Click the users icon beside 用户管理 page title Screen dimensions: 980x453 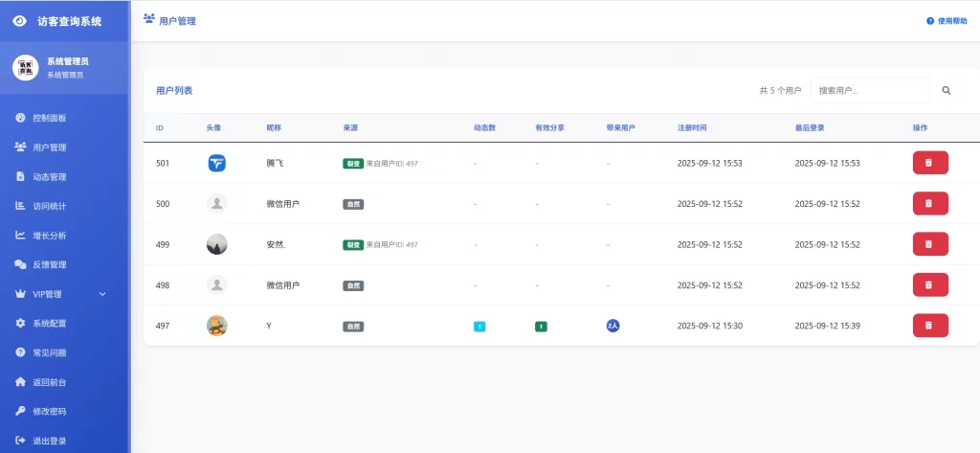point(148,18)
